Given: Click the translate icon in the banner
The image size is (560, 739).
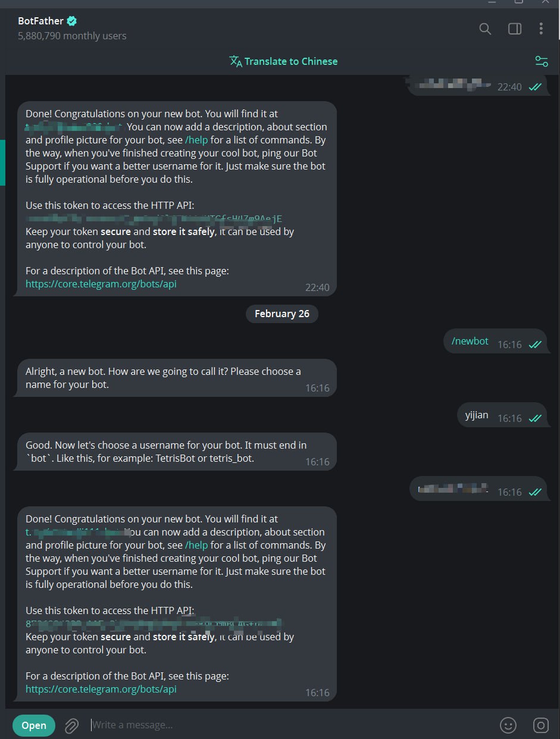Looking at the screenshot, I should [x=236, y=61].
